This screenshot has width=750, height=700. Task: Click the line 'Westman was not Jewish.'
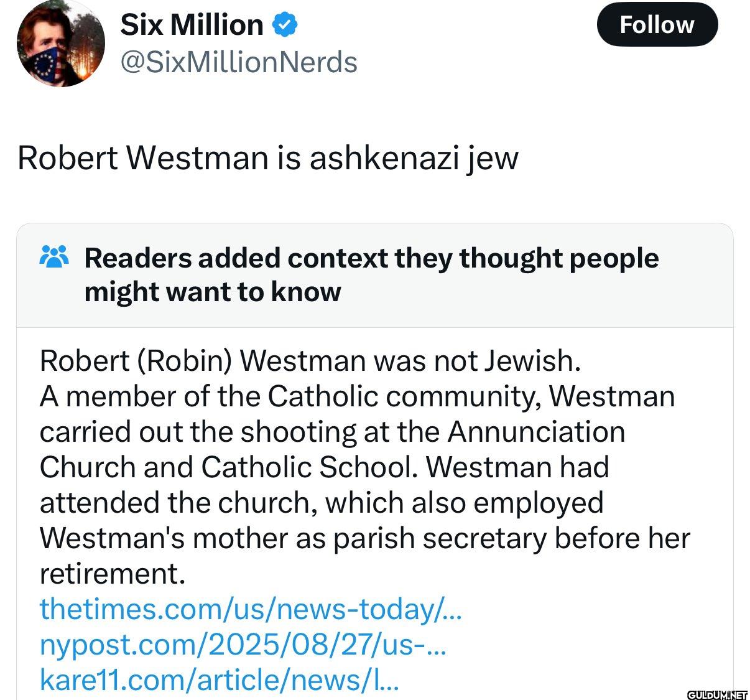410,360
